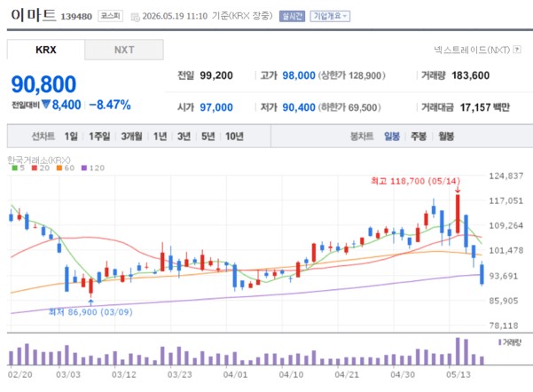Click the 하한가 69,500 text

(349, 107)
